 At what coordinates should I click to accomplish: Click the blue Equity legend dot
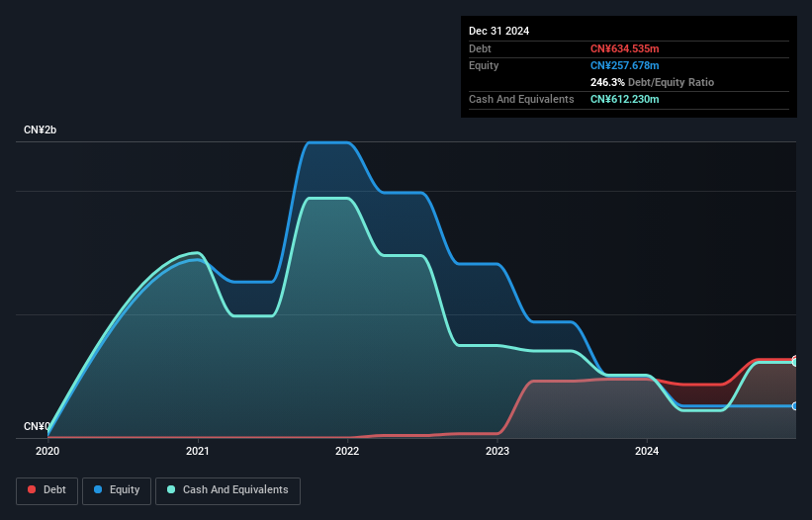point(98,489)
